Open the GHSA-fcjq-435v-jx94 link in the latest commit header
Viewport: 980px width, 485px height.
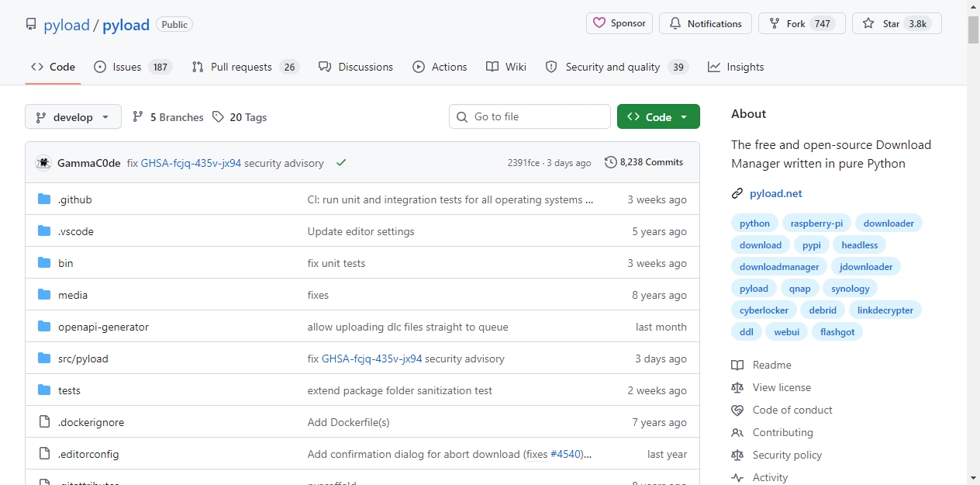191,163
